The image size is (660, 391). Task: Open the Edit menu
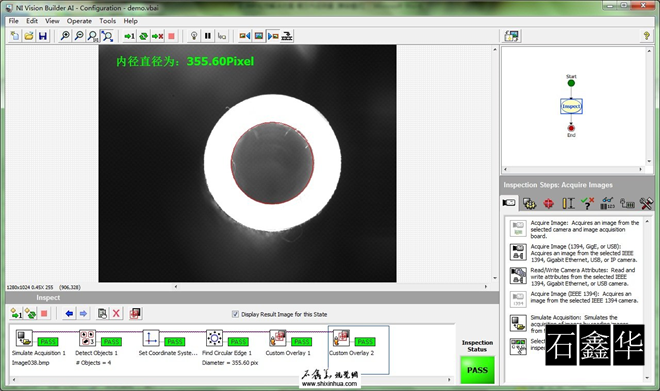[x=32, y=21]
